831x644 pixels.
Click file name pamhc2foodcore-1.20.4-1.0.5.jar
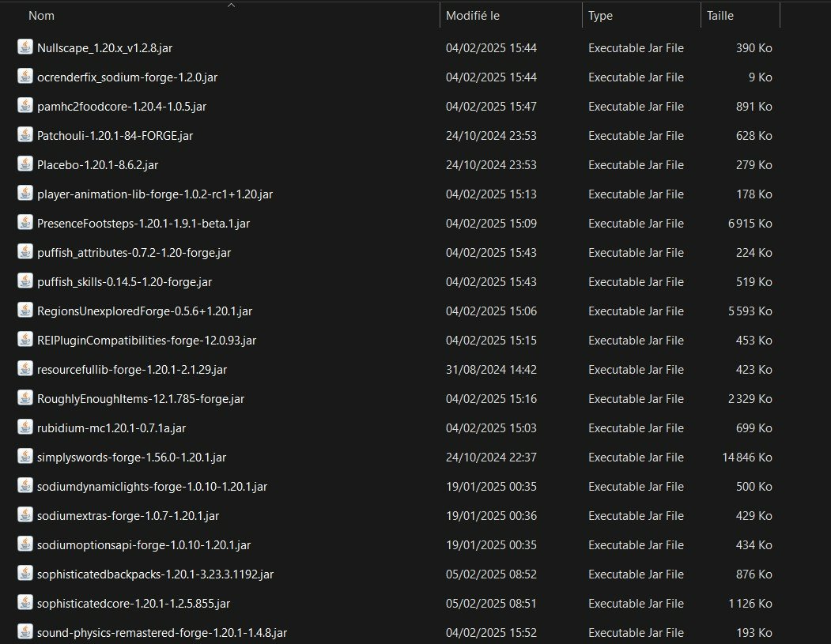point(122,107)
